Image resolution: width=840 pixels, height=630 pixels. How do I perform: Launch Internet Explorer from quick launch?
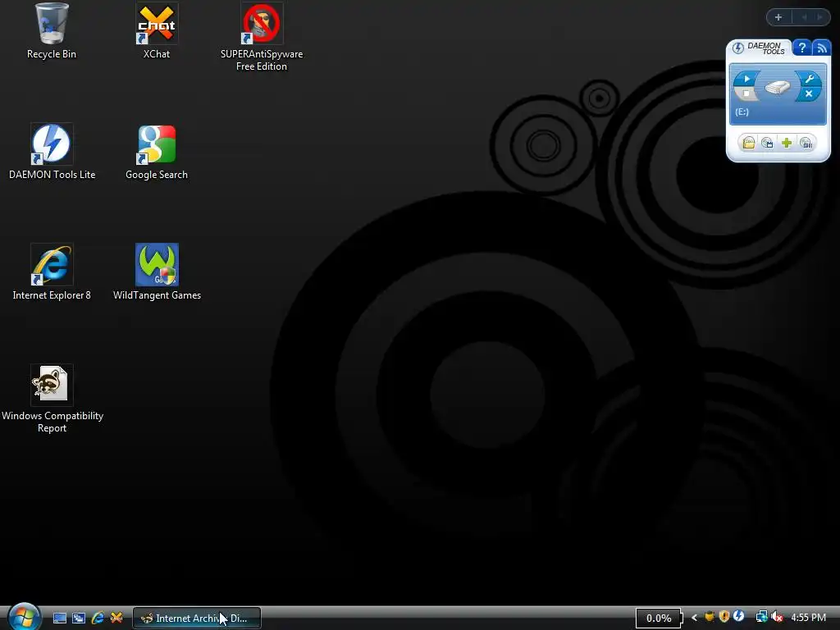(98, 618)
